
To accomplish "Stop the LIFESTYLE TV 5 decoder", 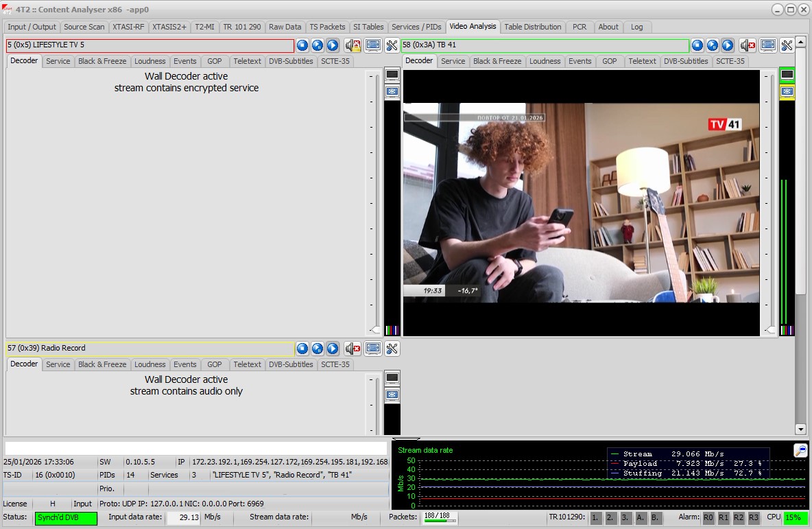I will [302, 45].
